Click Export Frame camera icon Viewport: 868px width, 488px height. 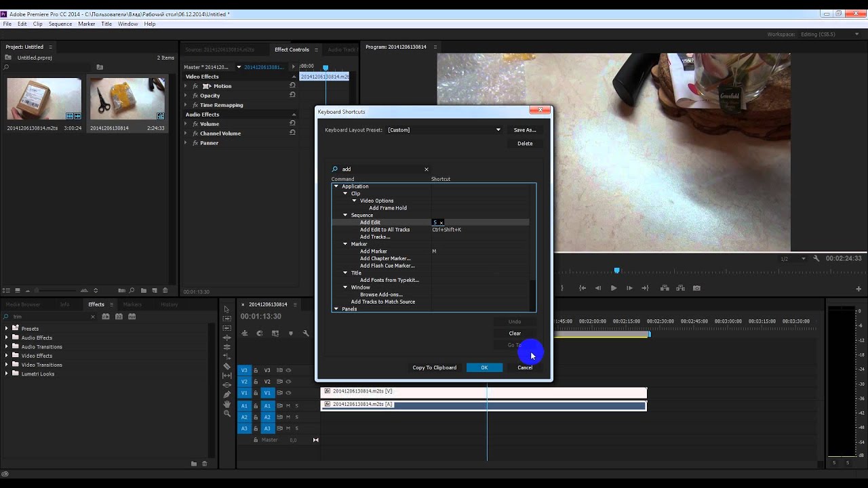(696, 288)
